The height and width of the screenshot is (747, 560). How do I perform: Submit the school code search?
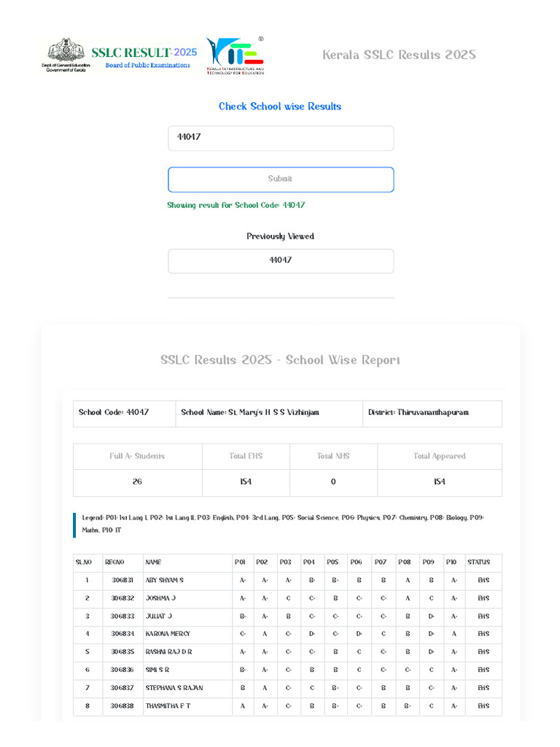click(281, 179)
